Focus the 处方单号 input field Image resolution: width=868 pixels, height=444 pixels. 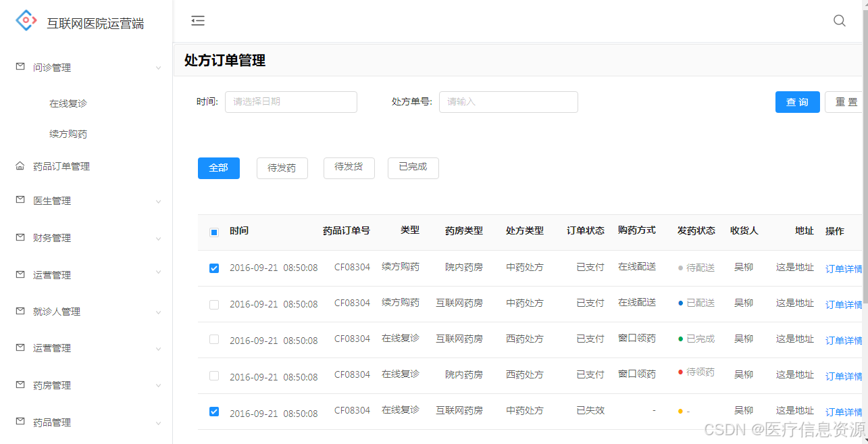pyautogui.click(x=509, y=102)
